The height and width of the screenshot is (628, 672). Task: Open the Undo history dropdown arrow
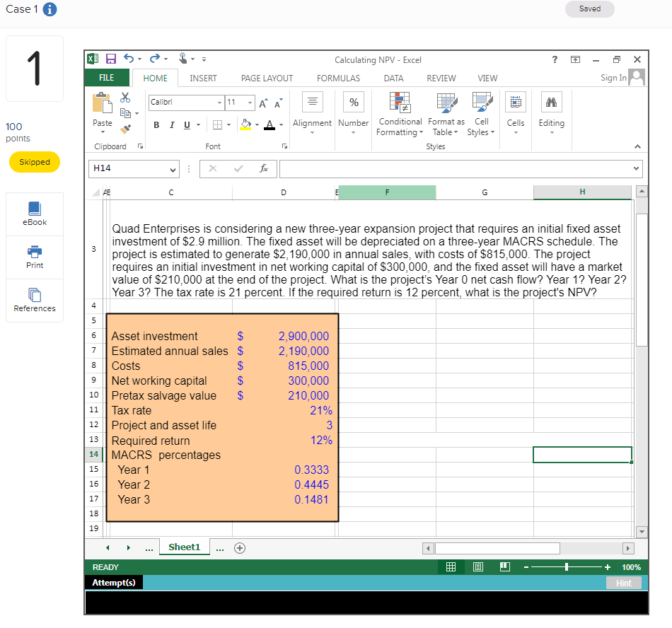coord(140,59)
